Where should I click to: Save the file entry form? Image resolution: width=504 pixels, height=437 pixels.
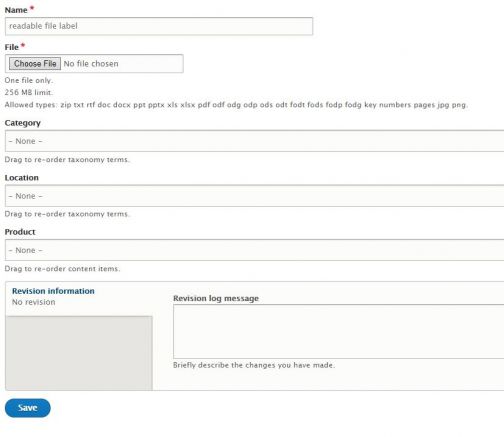click(x=28, y=408)
